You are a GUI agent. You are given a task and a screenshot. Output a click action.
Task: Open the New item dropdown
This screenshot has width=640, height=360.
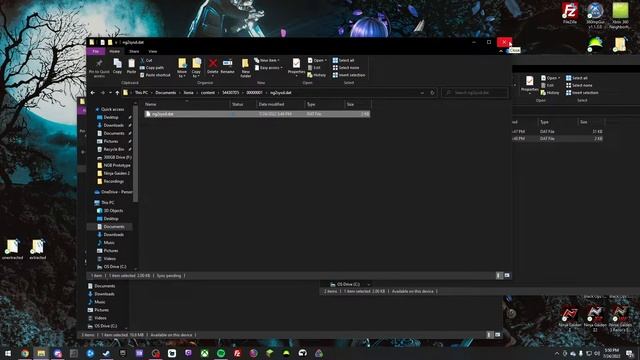pos(267,60)
